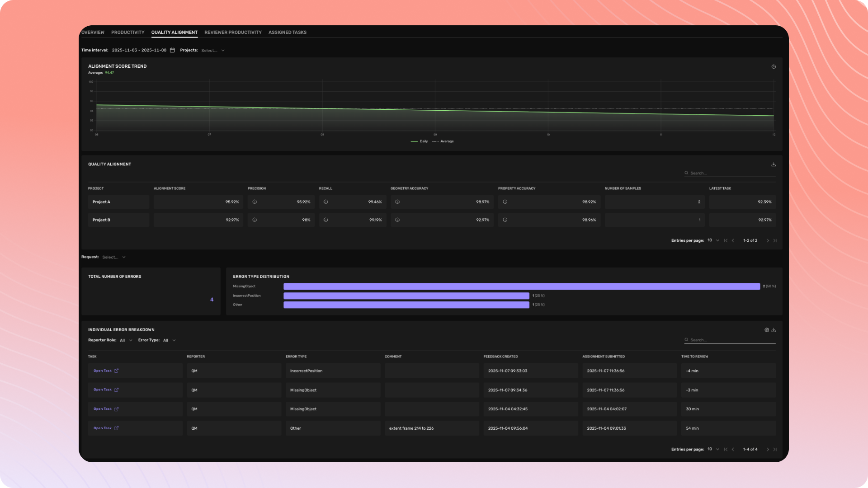
Task: Open column settings gear in Individual Error Breakdown
Action: (x=767, y=330)
